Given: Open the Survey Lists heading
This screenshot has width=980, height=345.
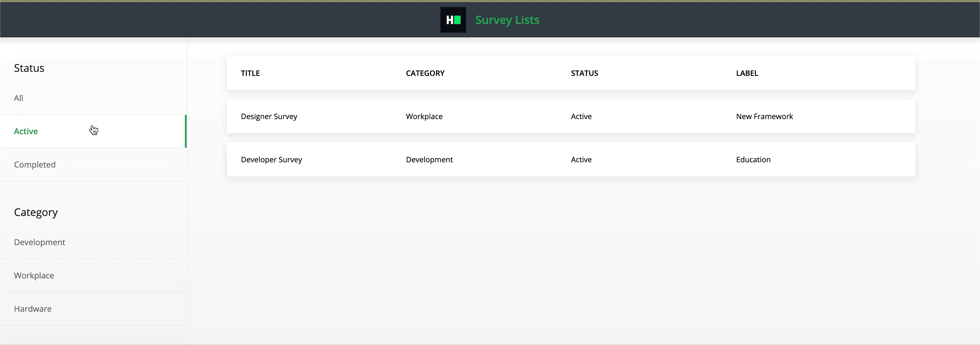Looking at the screenshot, I should coord(507,20).
